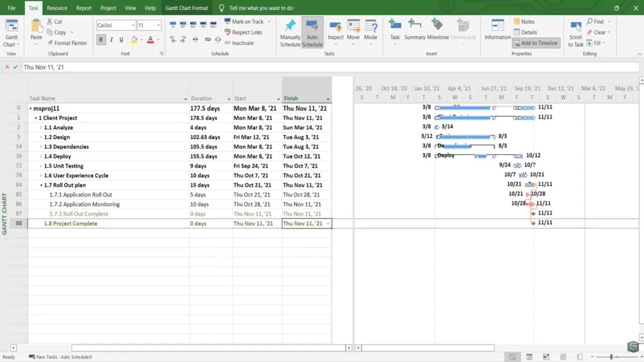Collapse the 1.7 Roll Out plan group
This screenshot has height=362, width=644.
point(41,185)
